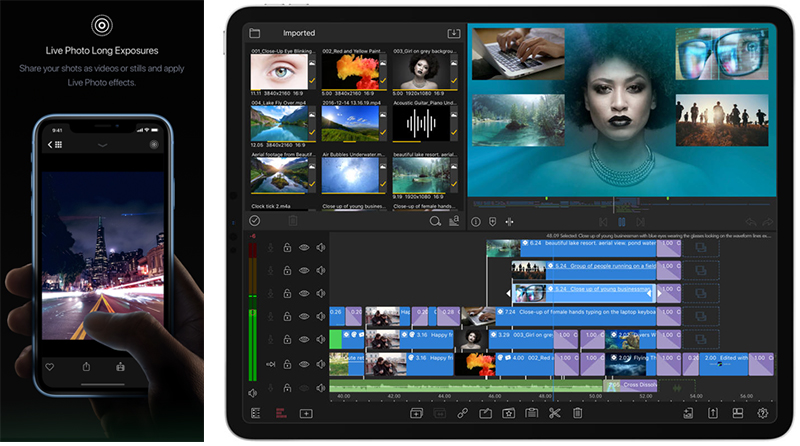Collapse the phone viewer with the down chevron
800x446 pixels.
point(103,145)
